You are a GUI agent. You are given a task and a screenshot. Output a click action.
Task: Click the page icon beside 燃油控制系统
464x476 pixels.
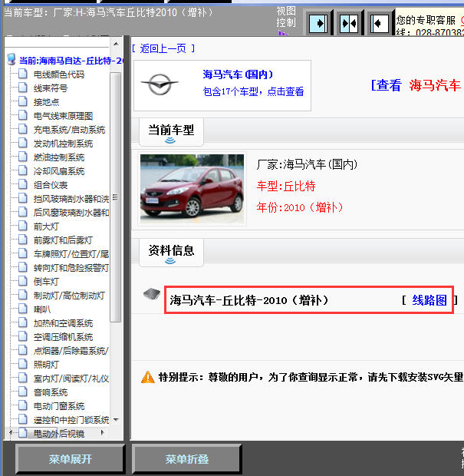pos(23,157)
